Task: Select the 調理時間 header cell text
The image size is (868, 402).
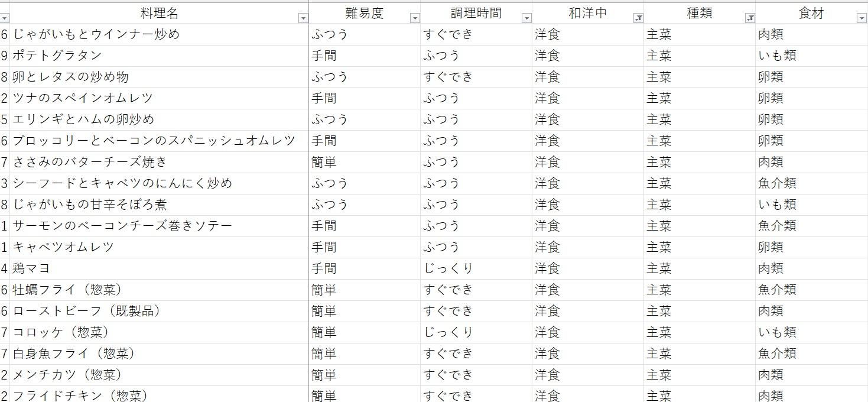Action: [476, 13]
